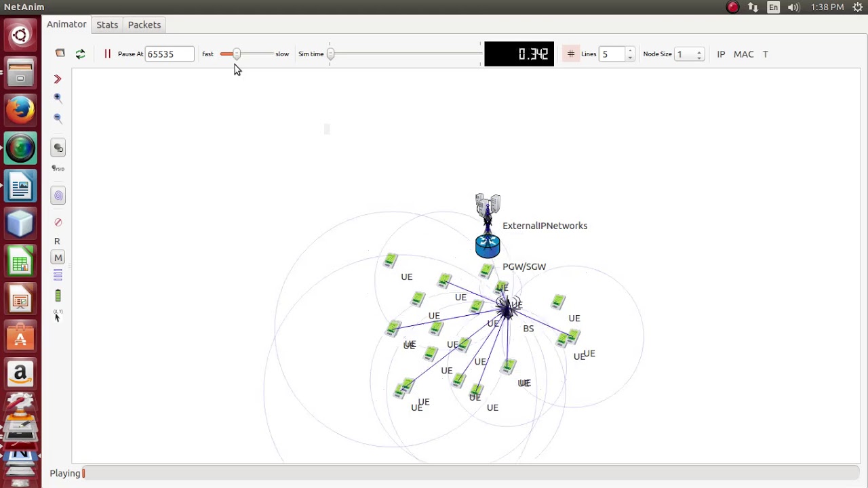The height and width of the screenshot is (488, 868).
Task: Click the green reload simulation icon
Action: point(80,54)
